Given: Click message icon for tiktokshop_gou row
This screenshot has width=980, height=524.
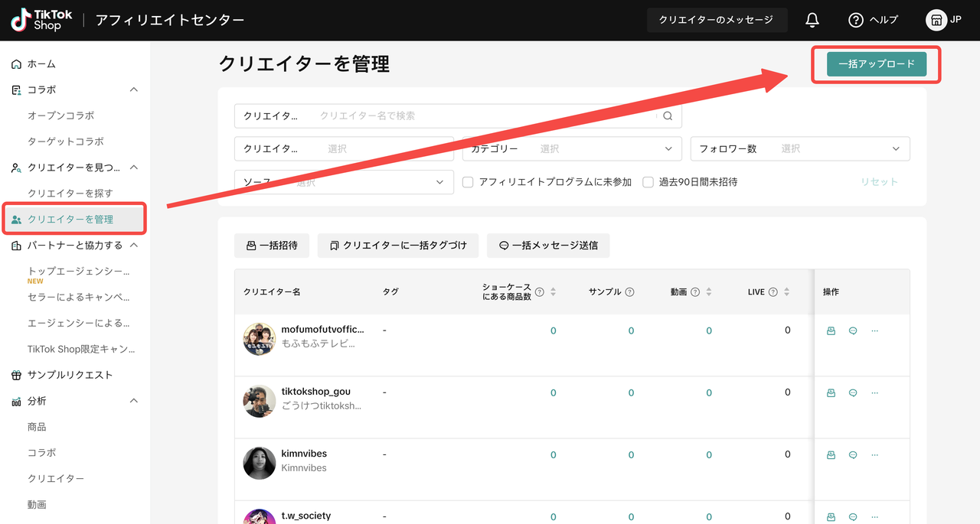Looking at the screenshot, I should (853, 392).
